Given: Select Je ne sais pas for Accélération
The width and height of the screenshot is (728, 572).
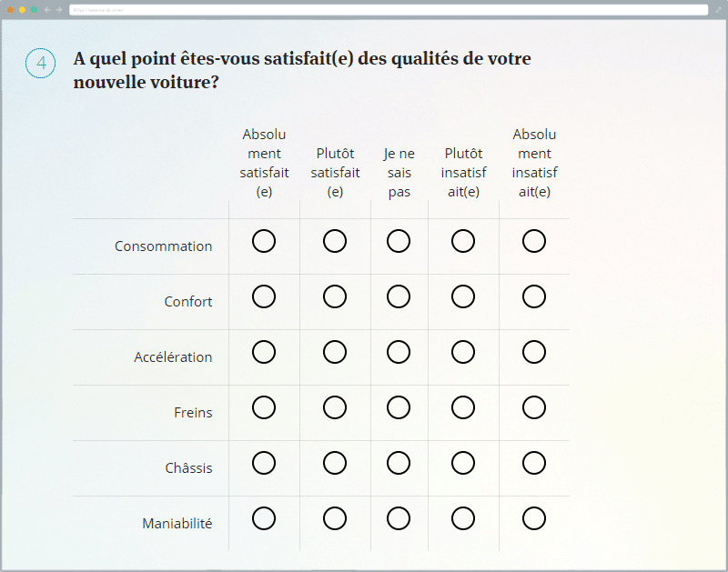Looking at the screenshot, I should pos(399,352).
